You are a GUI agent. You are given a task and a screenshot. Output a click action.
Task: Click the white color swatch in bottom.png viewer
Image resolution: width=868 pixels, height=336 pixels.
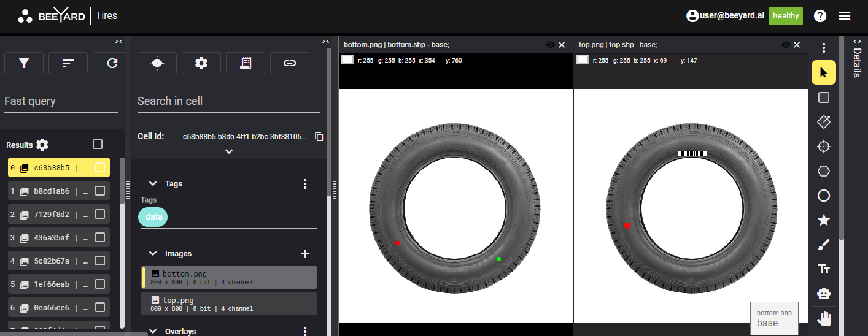coord(347,60)
